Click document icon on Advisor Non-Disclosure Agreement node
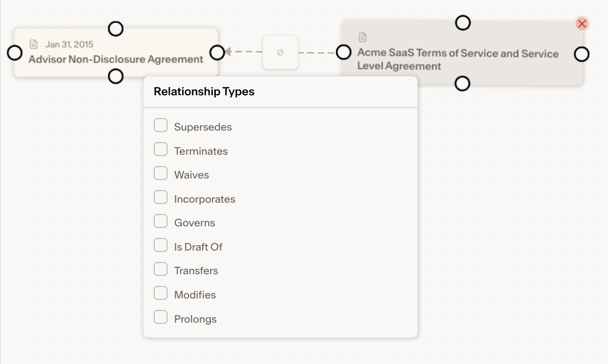 34,44
